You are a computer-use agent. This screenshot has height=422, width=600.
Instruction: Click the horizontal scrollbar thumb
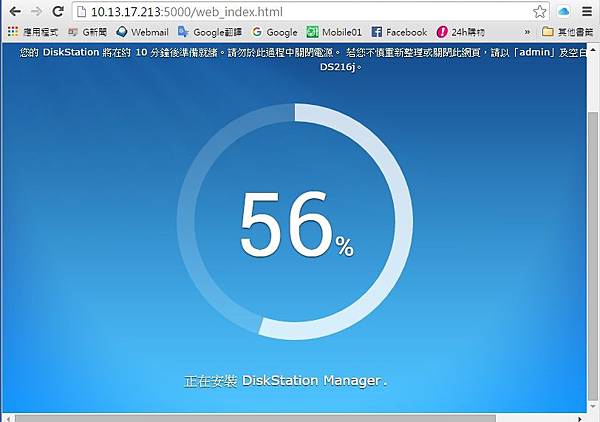pyautogui.click(x=255, y=419)
